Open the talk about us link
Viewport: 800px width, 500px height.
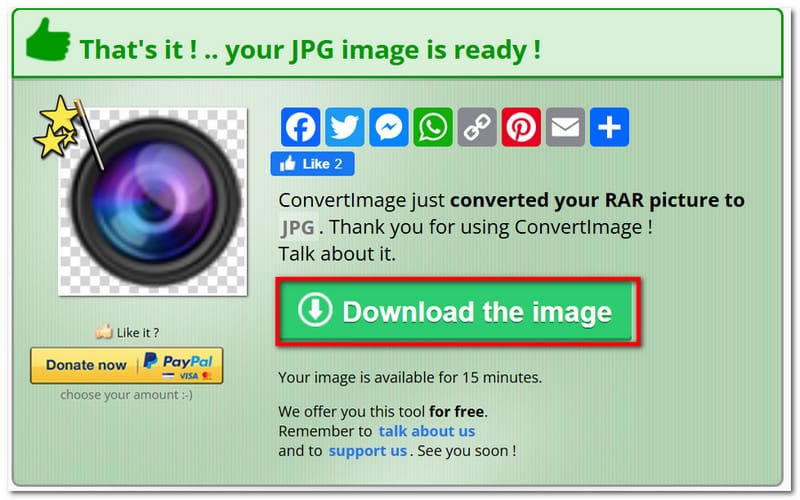tap(427, 431)
